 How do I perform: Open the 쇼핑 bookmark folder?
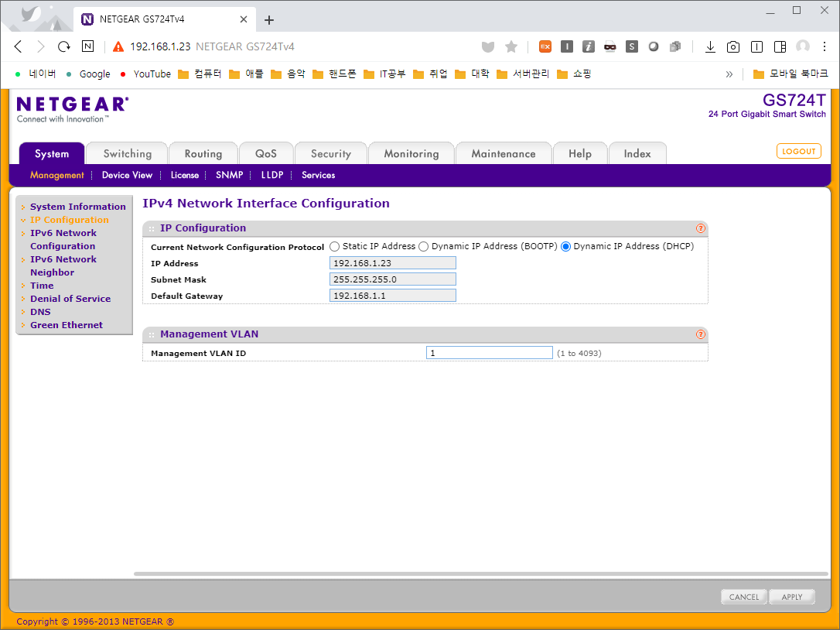point(574,74)
